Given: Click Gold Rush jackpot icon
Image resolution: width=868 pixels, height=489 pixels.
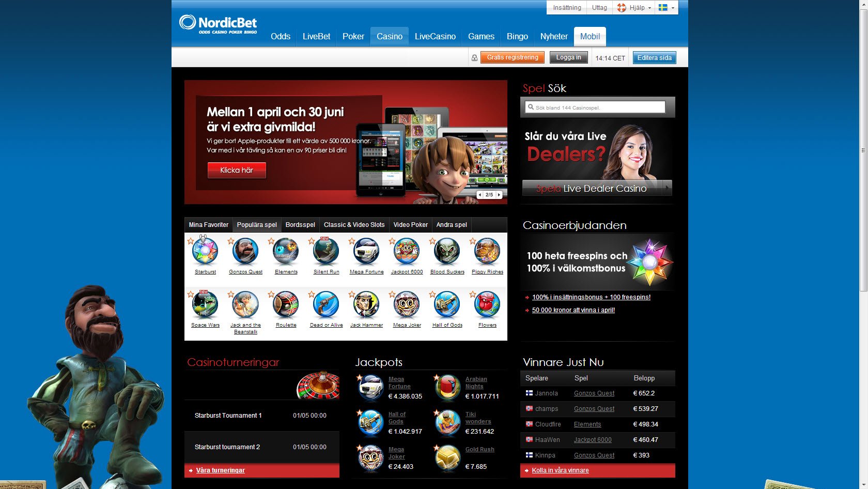Looking at the screenshot, I should tap(447, 459).
